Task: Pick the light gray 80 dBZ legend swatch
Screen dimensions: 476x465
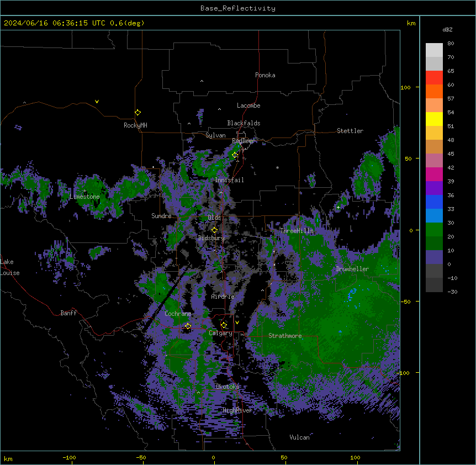Action: coord(434,50)
